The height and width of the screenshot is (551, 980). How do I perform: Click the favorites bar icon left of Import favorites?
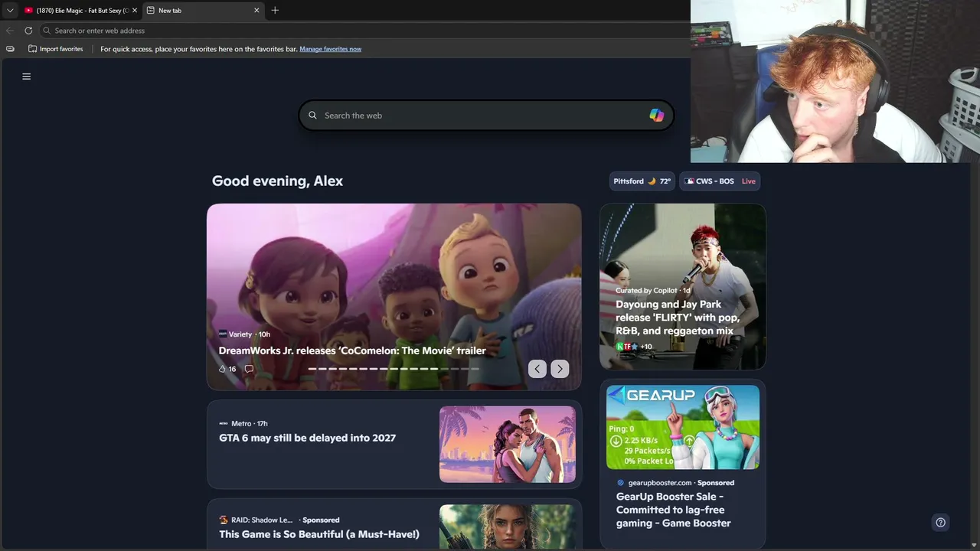(10, 49)
